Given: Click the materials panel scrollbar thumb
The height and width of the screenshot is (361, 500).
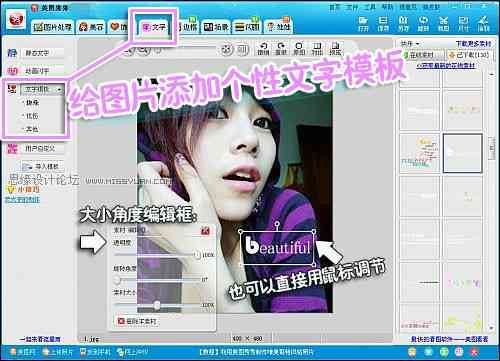Looking at the screenshot, I should coord(492,148).
